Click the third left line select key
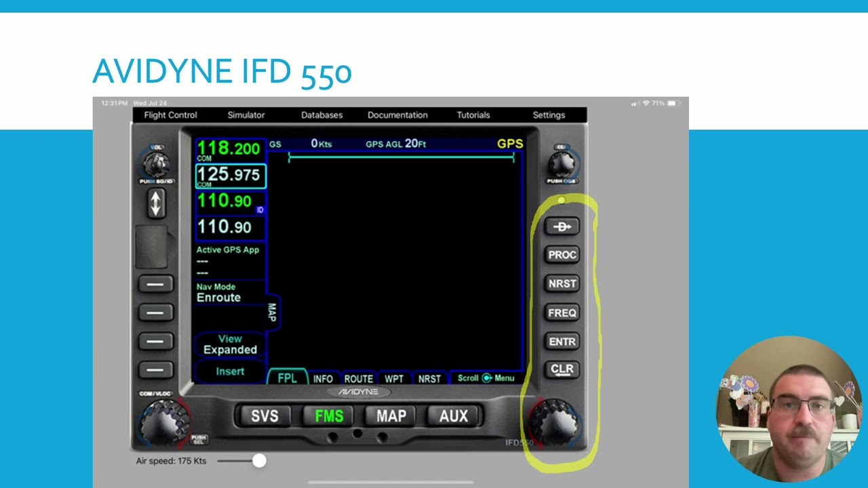 click(x=155, y=341)
